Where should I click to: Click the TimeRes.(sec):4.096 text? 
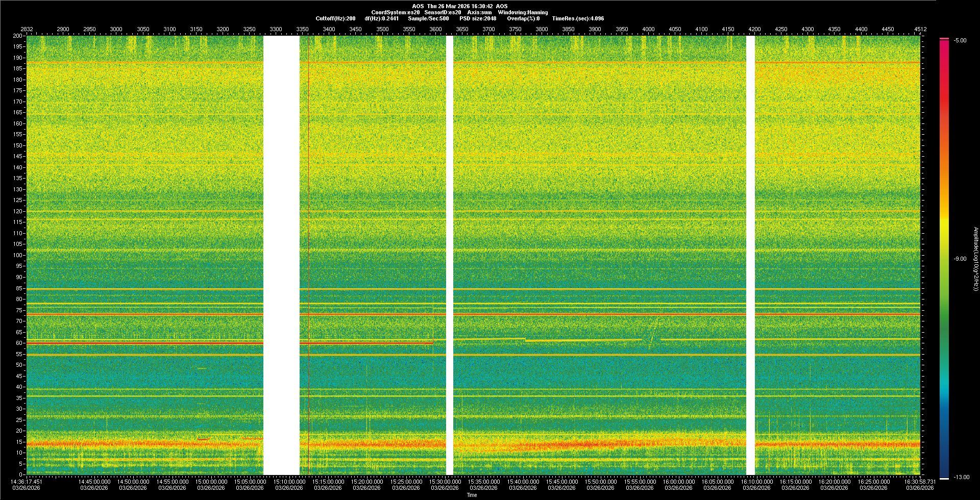[578, 18]
